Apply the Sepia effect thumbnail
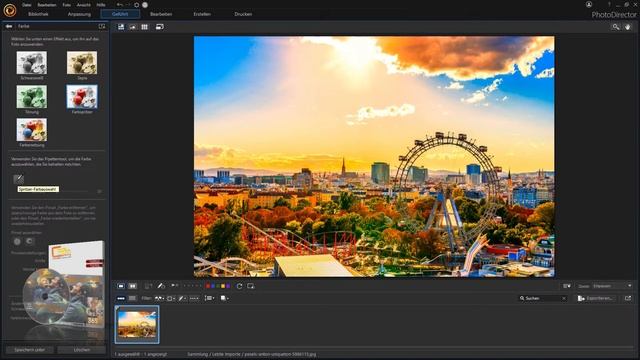The height and width of the screenshot is (360, 640). pos(82,63)
